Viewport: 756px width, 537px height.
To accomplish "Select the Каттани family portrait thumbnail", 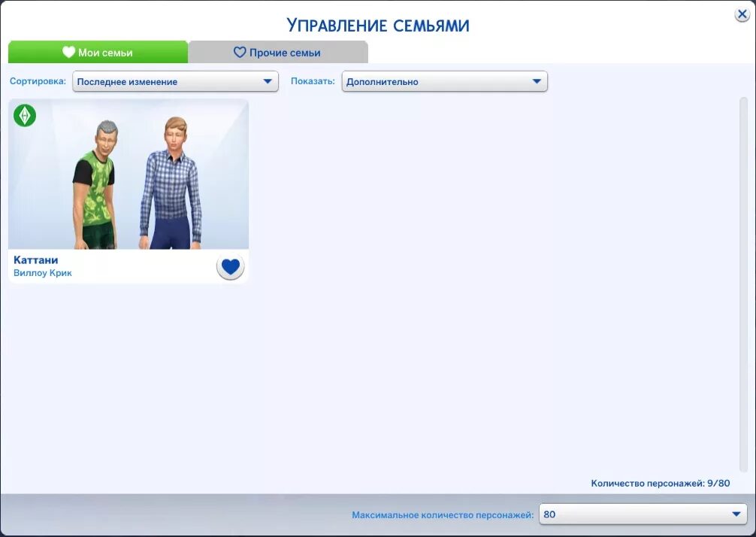I will [129, 174].
